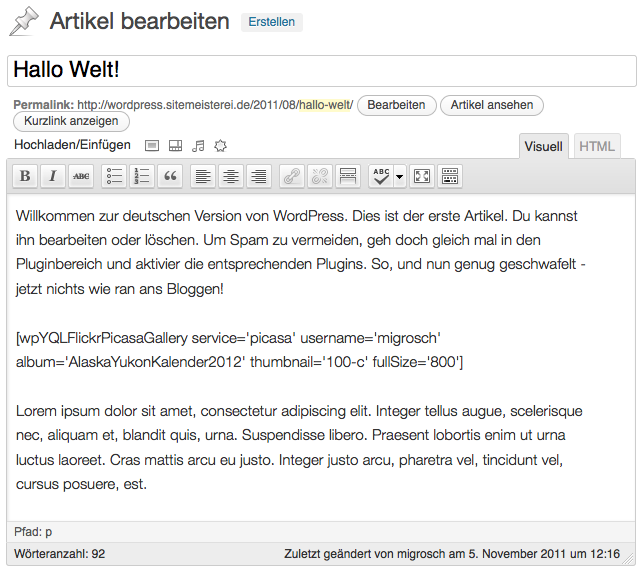
Task: Open spellcheck language dropdown arrow
Action: tap(400, 176)
